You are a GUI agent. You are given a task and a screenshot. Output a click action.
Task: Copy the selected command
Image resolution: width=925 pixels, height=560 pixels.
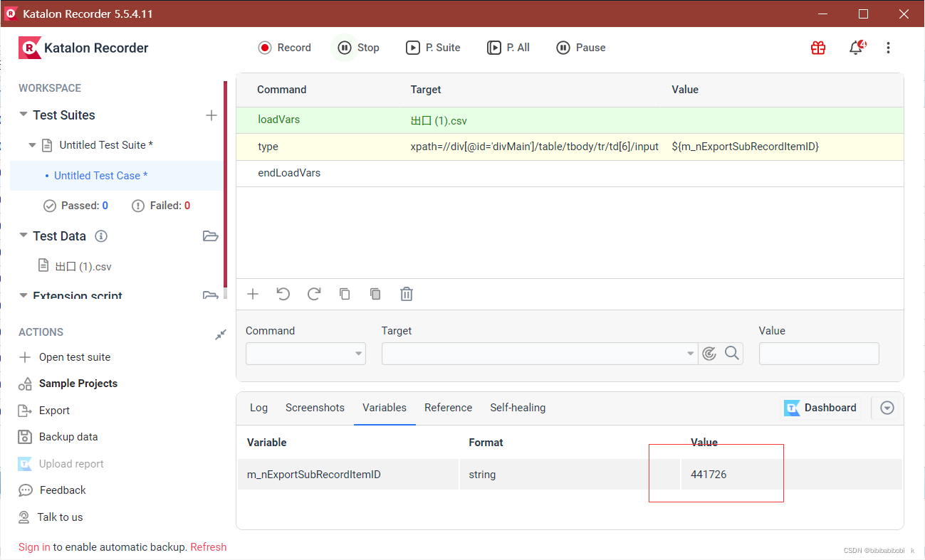click(x=345, y=294)
